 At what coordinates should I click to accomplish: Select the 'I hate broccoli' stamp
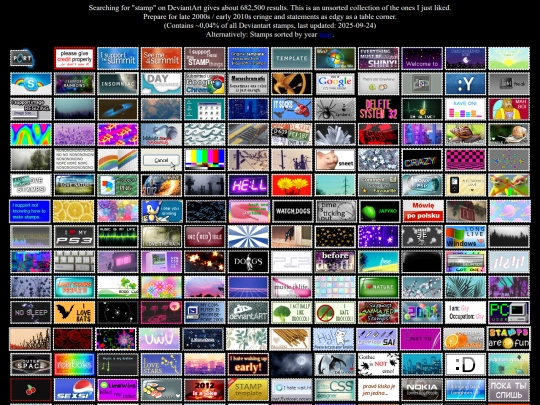(335, 313)
